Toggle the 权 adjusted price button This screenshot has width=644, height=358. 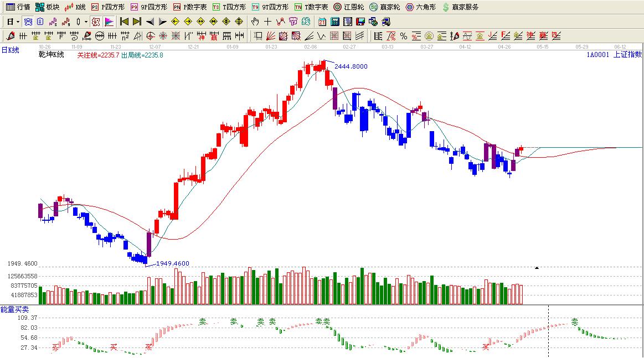[x=96, y=22]
